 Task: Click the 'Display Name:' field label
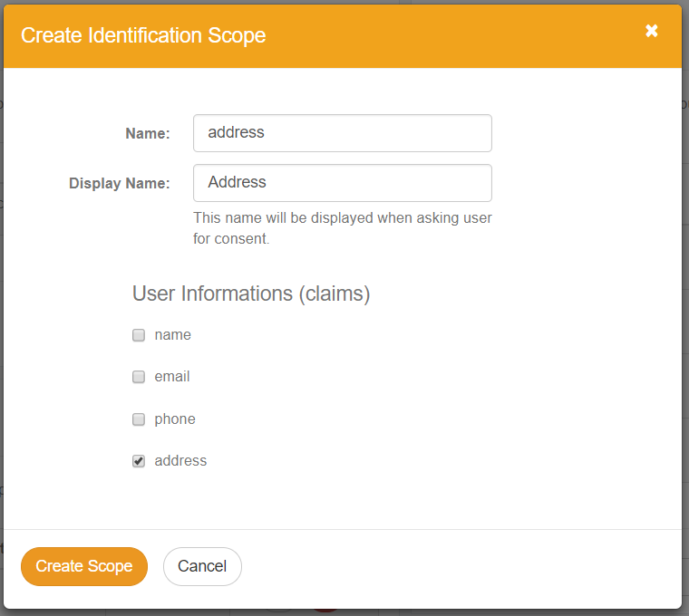(x=119, y=184)
